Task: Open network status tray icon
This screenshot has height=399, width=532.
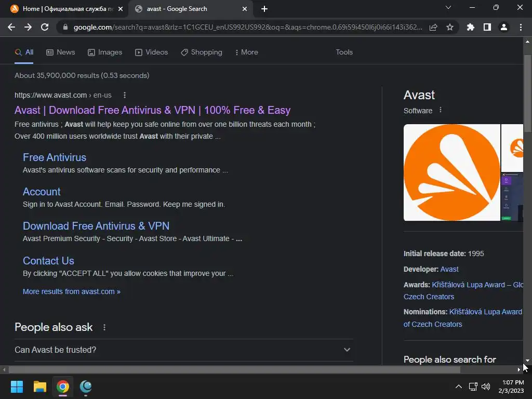Action: pyautogui.click(x=473, y=387)
